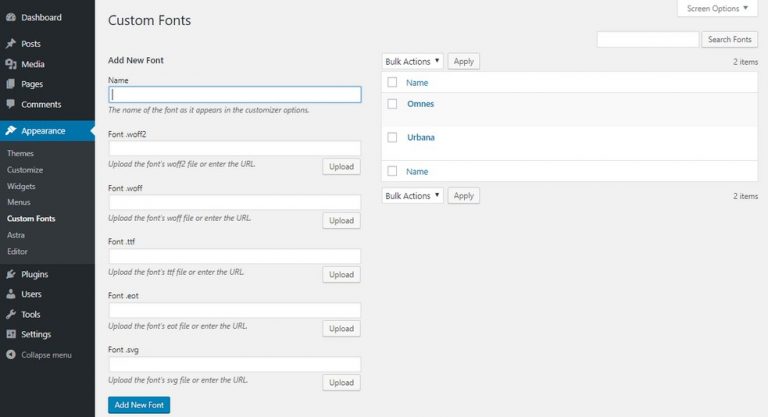This screenshot has height=417, width=768.
Task: Open the top Bulk Actions dropdown
Action: click(412, 61)
